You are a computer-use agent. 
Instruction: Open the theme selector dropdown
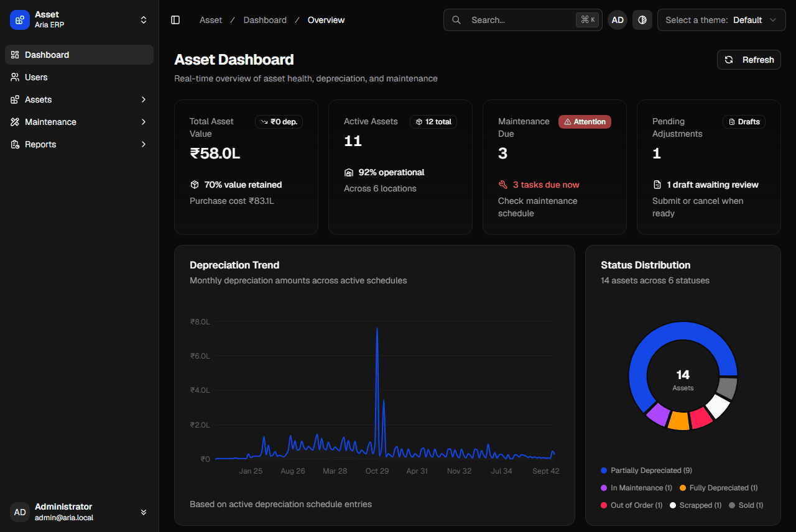(721, 20)
